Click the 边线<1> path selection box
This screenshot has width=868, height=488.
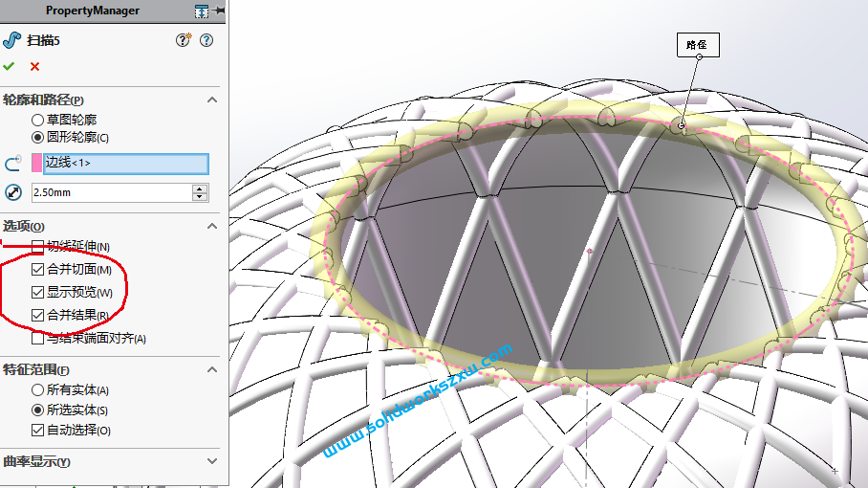tap(125, 164)
